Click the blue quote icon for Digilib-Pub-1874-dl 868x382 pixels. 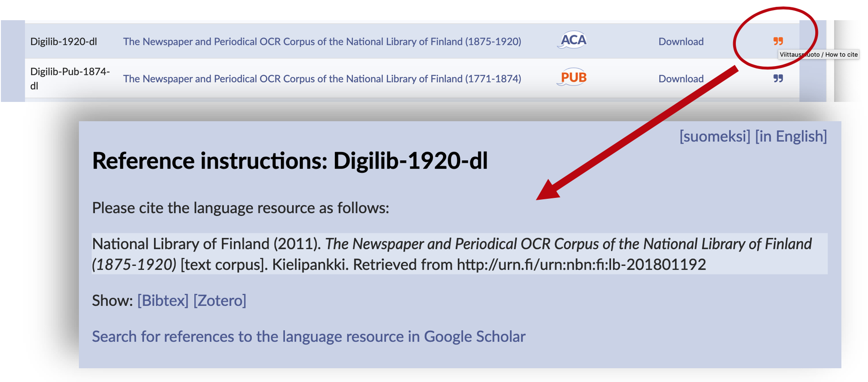(778, 79)
